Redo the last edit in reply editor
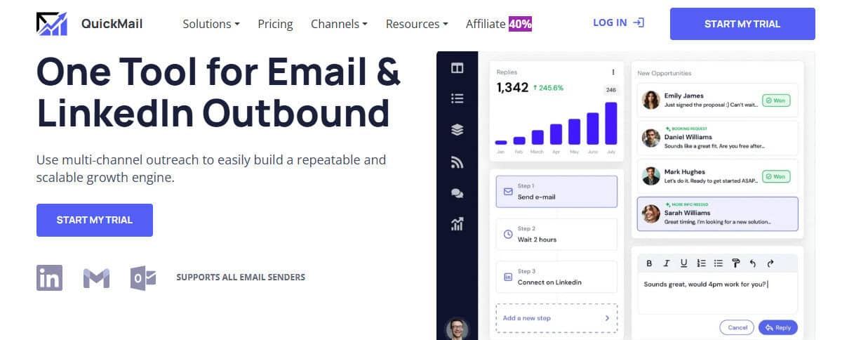Viewport: 868px width, 340px height. [770, 263]
